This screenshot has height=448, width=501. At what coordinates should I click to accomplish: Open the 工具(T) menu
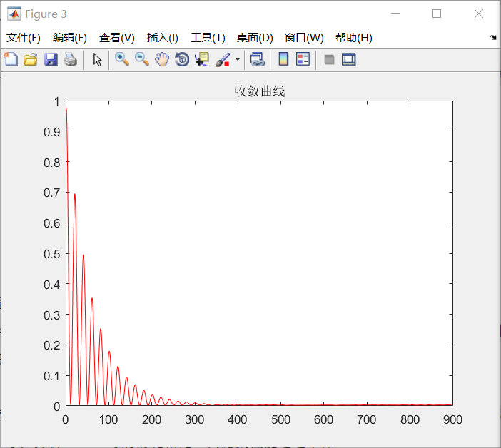click(208, 38)
